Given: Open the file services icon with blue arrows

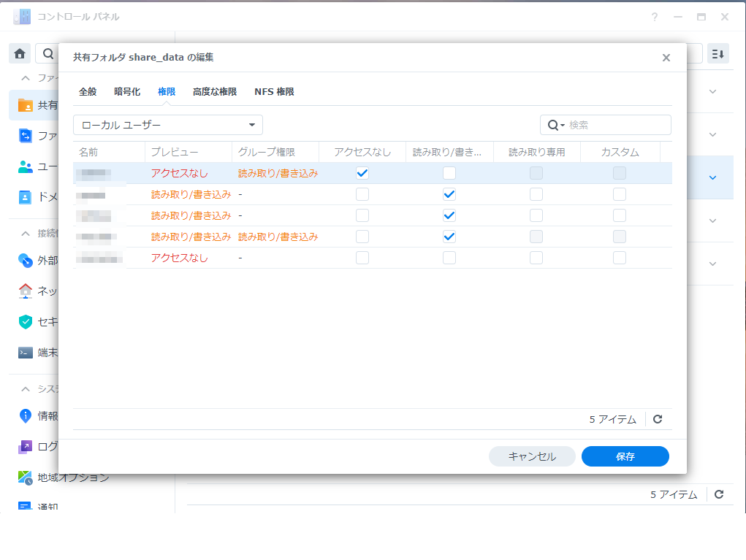Looking at the screenshot, I should (x=26, y=136).
